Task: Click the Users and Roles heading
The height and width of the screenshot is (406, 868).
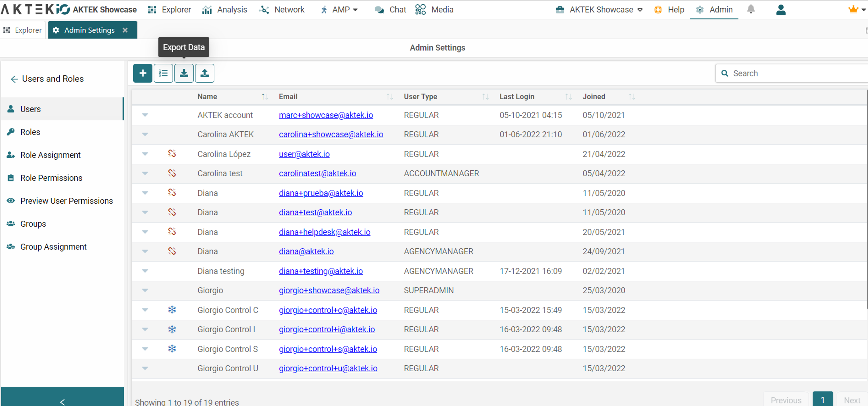Action: coord(53,78)
